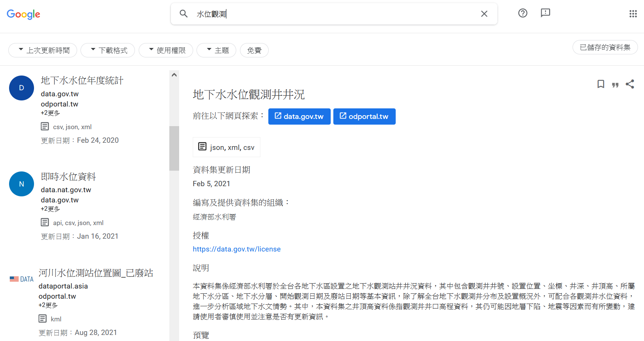Click dataportal.asia source text

(63, 286)
